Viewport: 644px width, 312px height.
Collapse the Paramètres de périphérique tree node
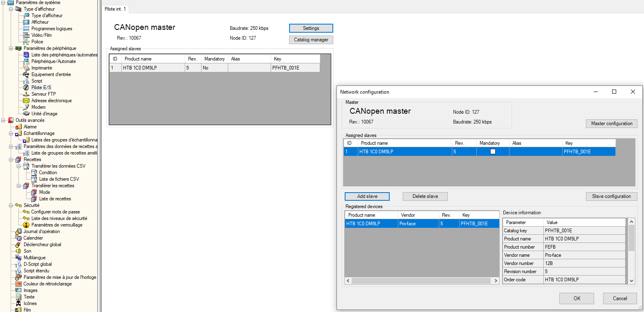(x=11, y=48)
